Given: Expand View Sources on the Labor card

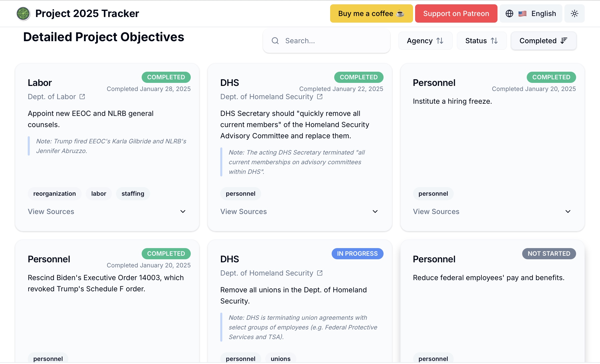Looking at the screenshot, I should click(x=107, y=211).
